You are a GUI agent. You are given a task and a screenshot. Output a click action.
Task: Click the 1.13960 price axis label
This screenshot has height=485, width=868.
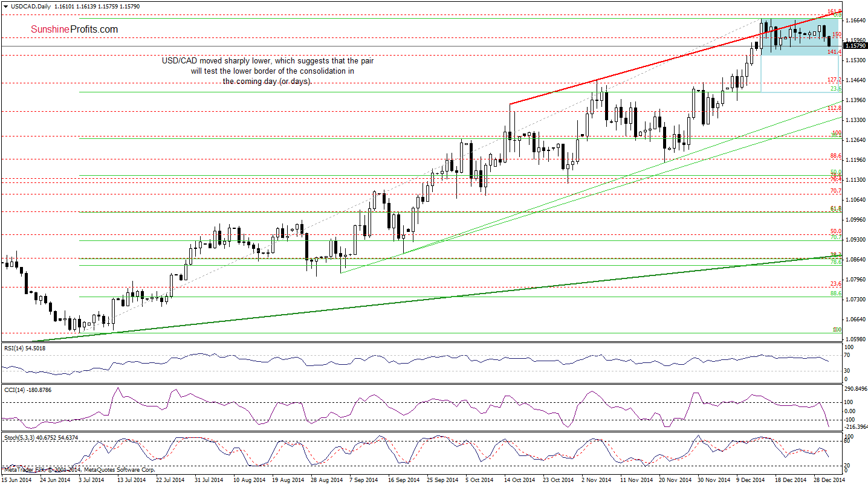[855, 100]
